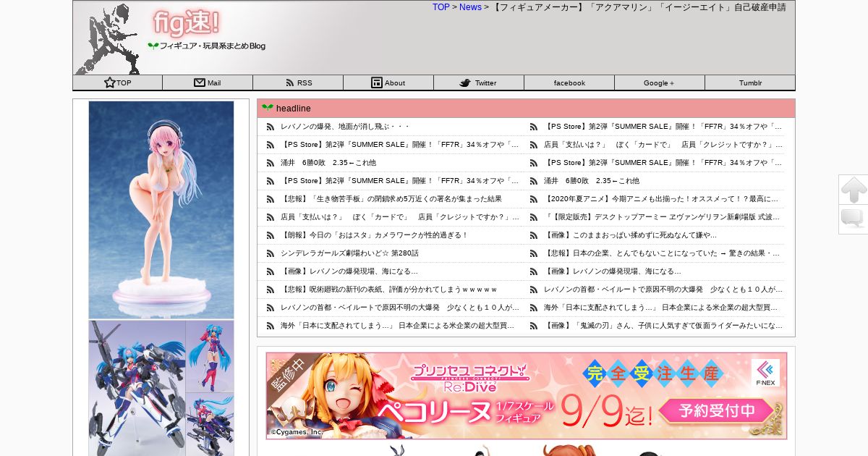This screenshot has height=456, width=868.
Task: Click the RSS feed icon in navigation bar
Action: tap(290, 83)
